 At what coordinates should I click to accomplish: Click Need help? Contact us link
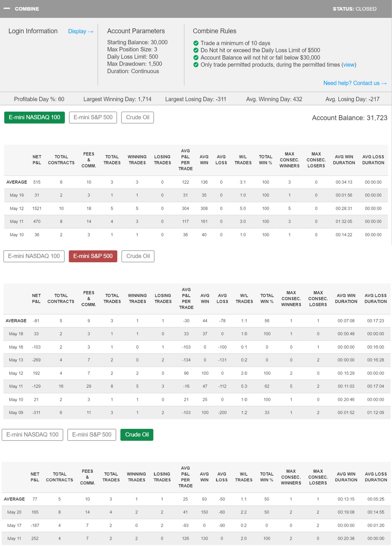[x=355, y=83]
